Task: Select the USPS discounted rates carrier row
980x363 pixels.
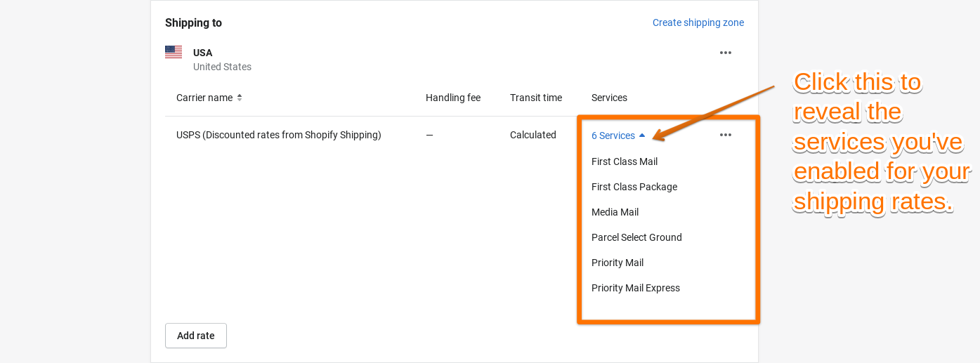Action: pos(278,135)
